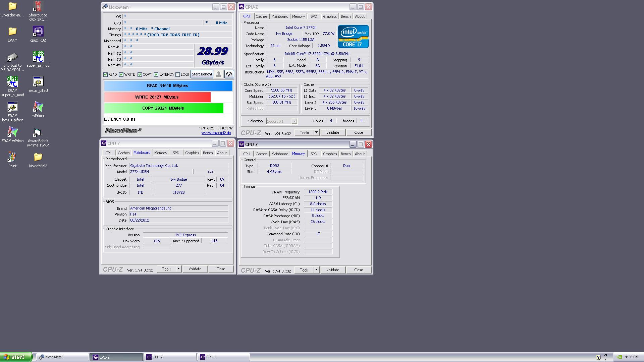The height and width of the screenshot is (362, 644).
Task: Click the DRAM Frequency 1200.2 MHz field
Action: (x=318, y=192)
